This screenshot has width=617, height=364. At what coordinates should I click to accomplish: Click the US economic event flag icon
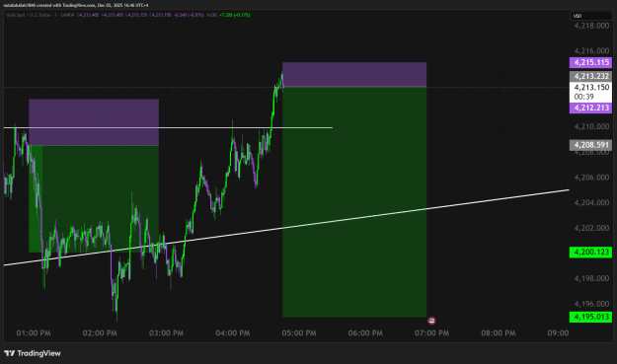[x=431, y=321]
